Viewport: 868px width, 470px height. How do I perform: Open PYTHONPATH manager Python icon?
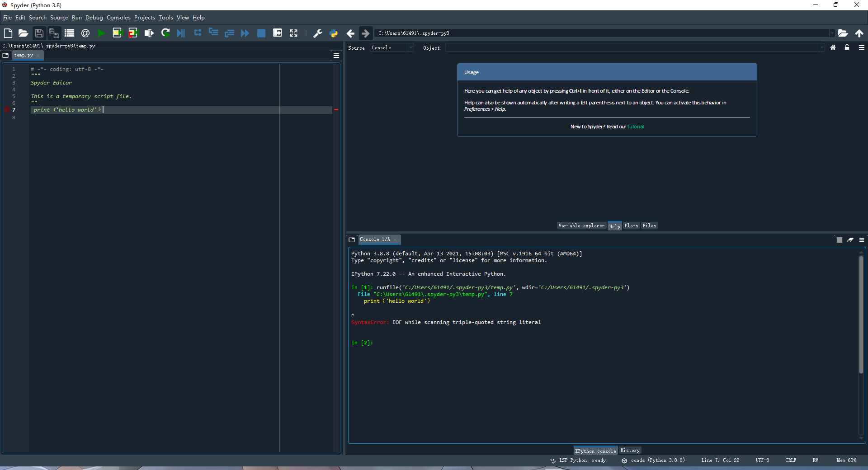(x=334, y=33)
